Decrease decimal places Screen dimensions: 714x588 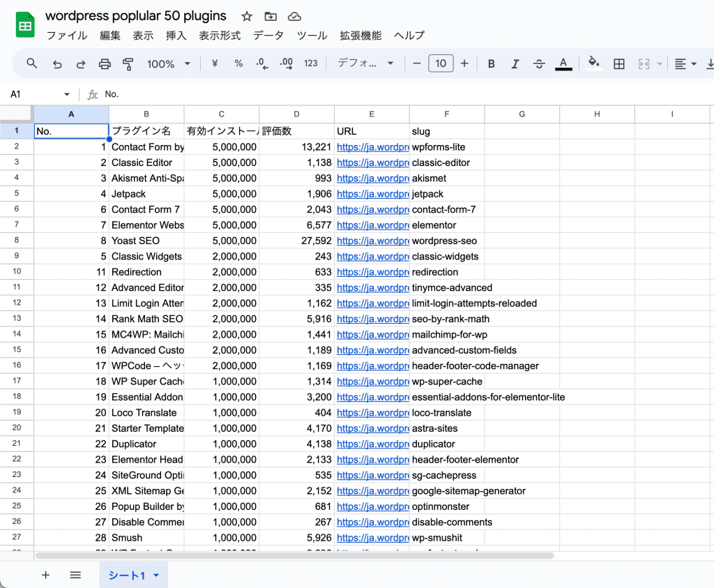(x=262, y=63)
